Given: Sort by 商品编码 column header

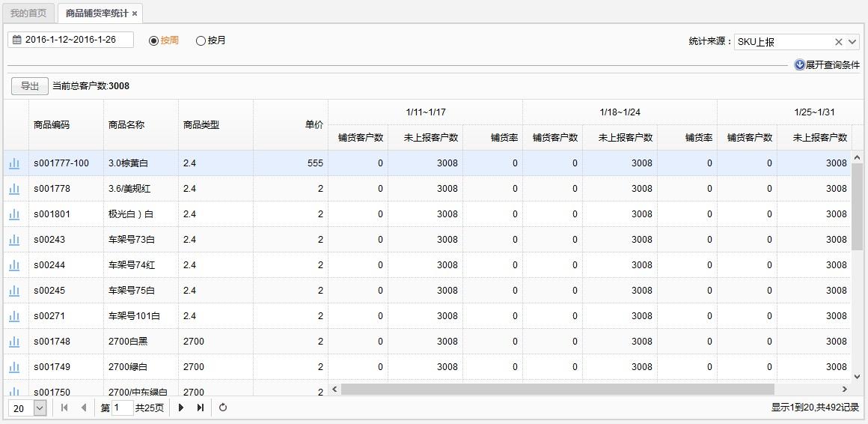Looking at the screenshot, I should [52, 125].
